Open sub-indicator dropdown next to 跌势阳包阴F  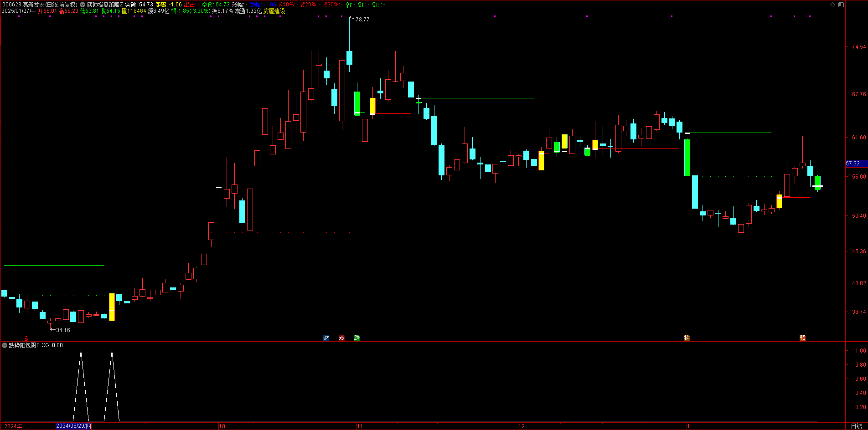click(5, 345)
